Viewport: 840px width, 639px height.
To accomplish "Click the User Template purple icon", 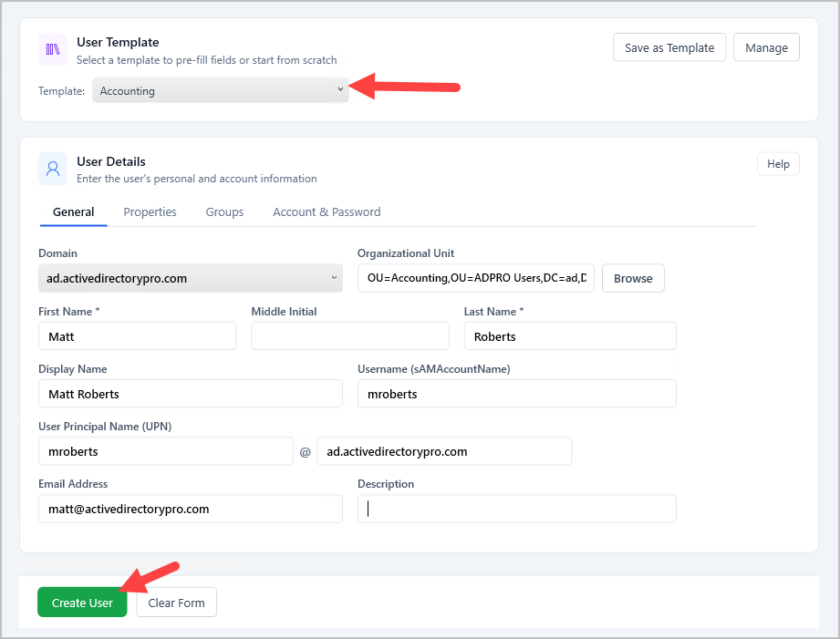I will coord(52,49).
